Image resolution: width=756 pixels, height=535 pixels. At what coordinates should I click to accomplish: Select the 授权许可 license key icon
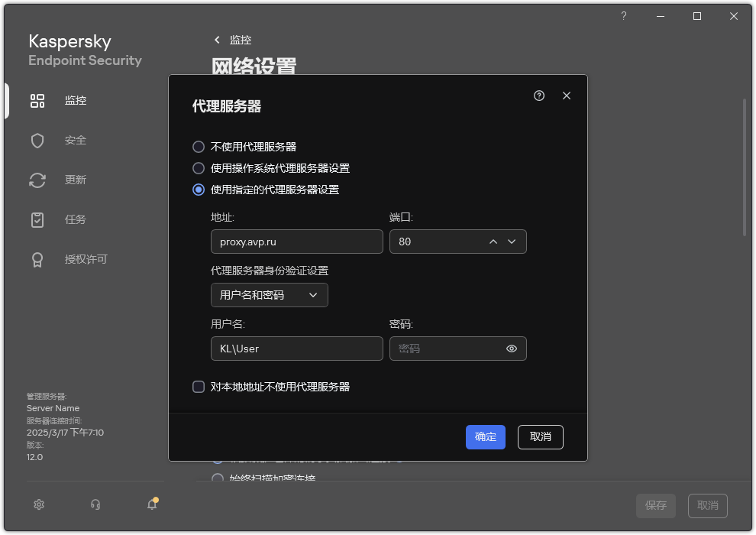(x=37, y=259)
